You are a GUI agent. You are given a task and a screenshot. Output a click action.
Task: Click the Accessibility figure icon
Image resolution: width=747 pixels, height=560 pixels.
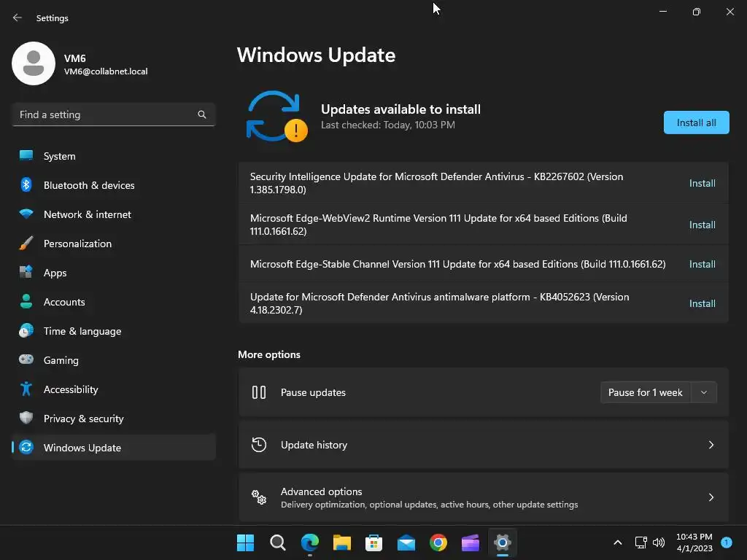pyautogui.click(x=26, y=389)
